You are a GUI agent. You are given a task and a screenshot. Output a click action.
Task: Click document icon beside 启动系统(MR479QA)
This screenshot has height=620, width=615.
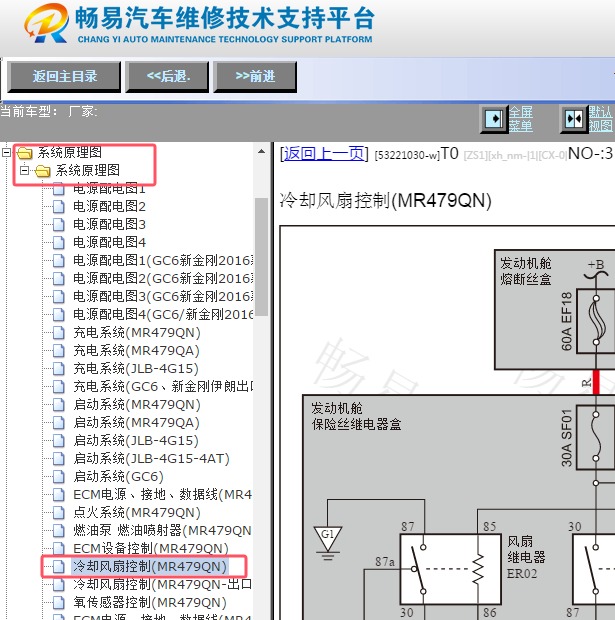click(59, 423)
